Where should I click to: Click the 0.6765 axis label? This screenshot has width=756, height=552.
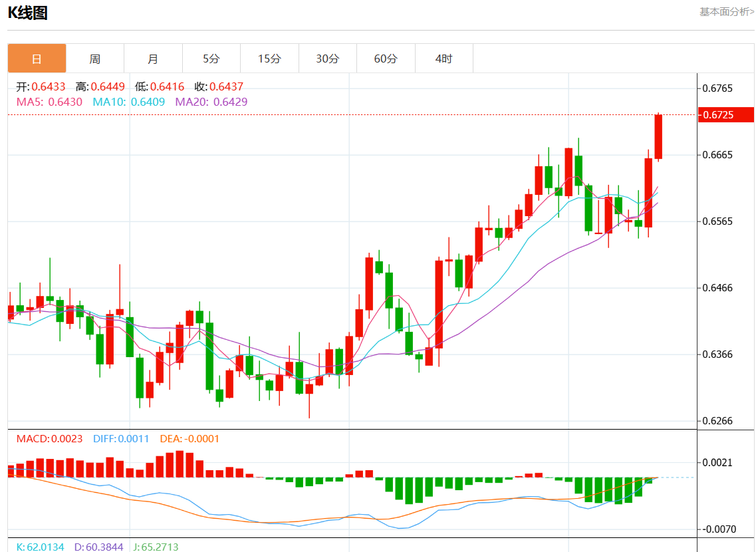(x=717, y=88)
